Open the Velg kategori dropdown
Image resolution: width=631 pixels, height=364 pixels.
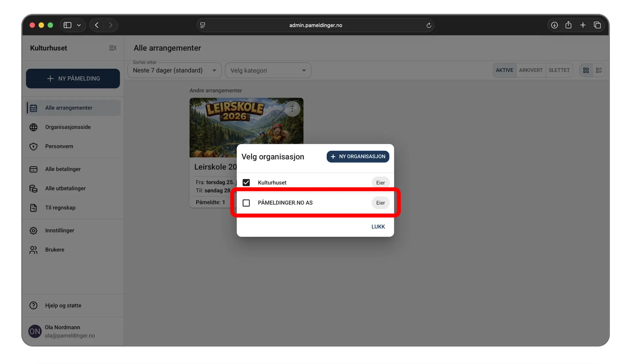[x=268, y=70]
